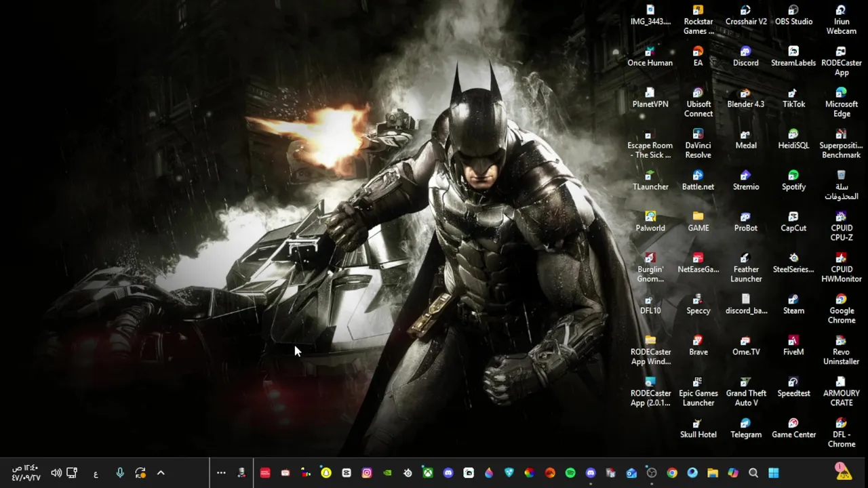The height and width of the screenshot is (488, 868).
Task: Launch Crosshair V2 from the desktop
Action: coord(746,15)
